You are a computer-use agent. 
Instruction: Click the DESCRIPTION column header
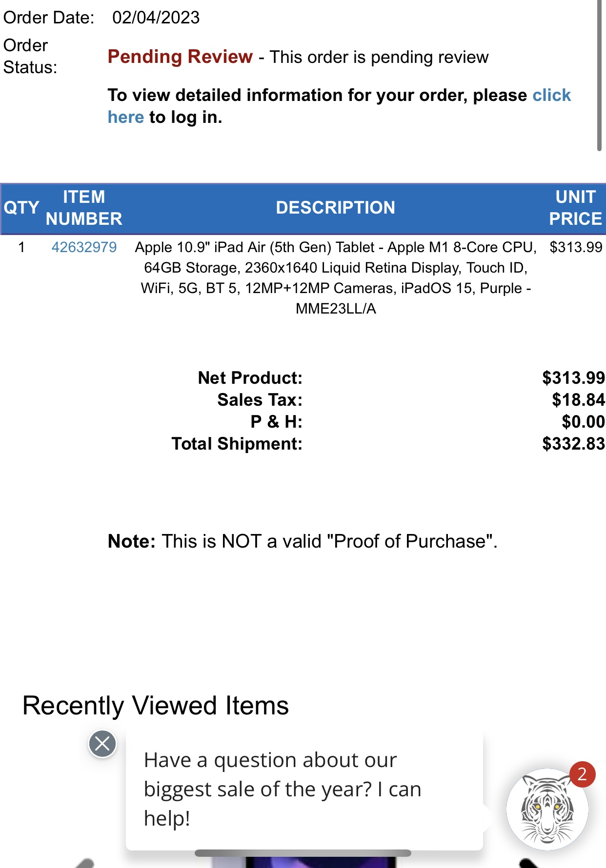click(x=335, y=208)
